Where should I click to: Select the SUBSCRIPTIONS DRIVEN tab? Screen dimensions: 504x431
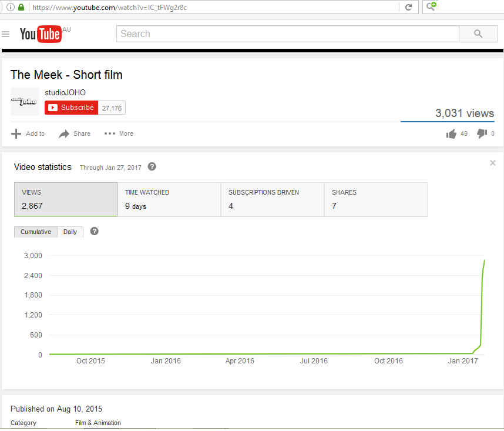[x=273, y=199]
